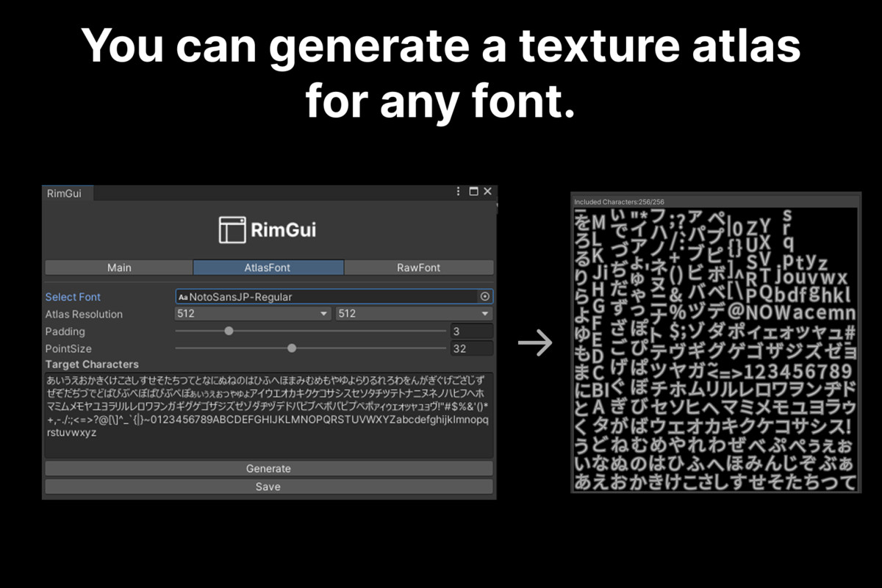The width and height of the screenshot is (882, 588).
Task: Click the Generate button
Action: pos(269,468)
